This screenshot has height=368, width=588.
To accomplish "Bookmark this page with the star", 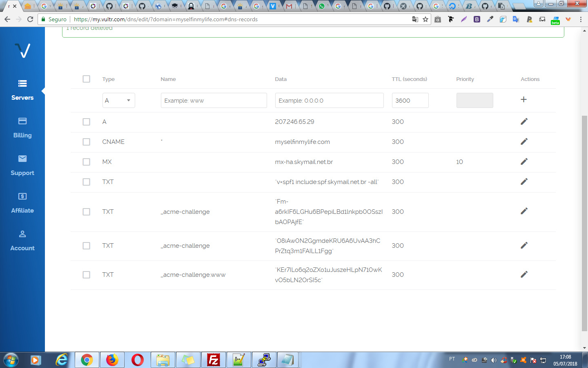I will 425,19.
